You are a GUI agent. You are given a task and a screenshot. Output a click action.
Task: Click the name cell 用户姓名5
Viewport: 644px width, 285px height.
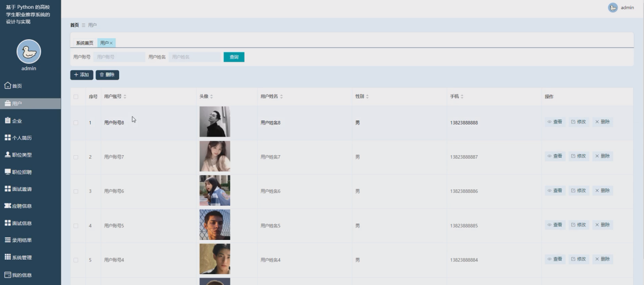coord(270,226)
